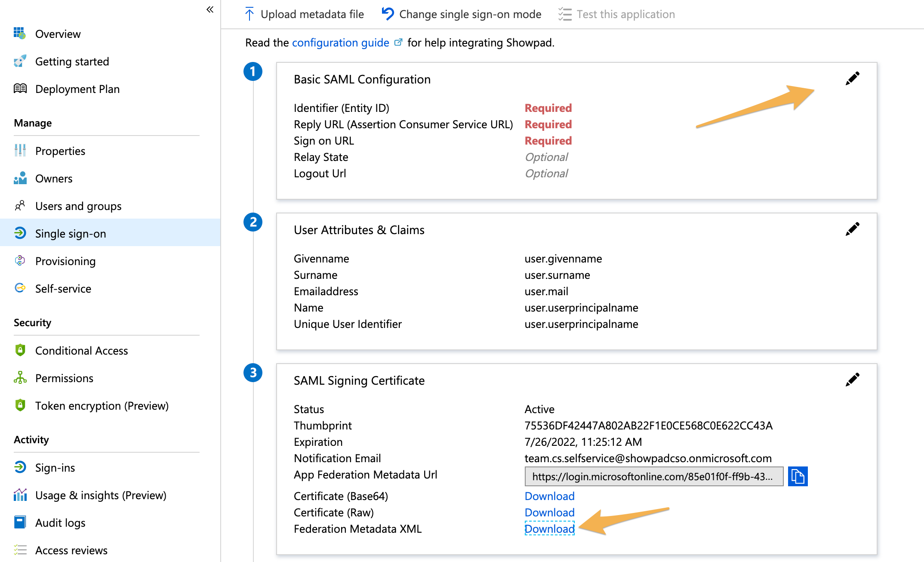Open Owners in the sidebar
This screenshot has width=924, height=562.
tap(54, 178)
